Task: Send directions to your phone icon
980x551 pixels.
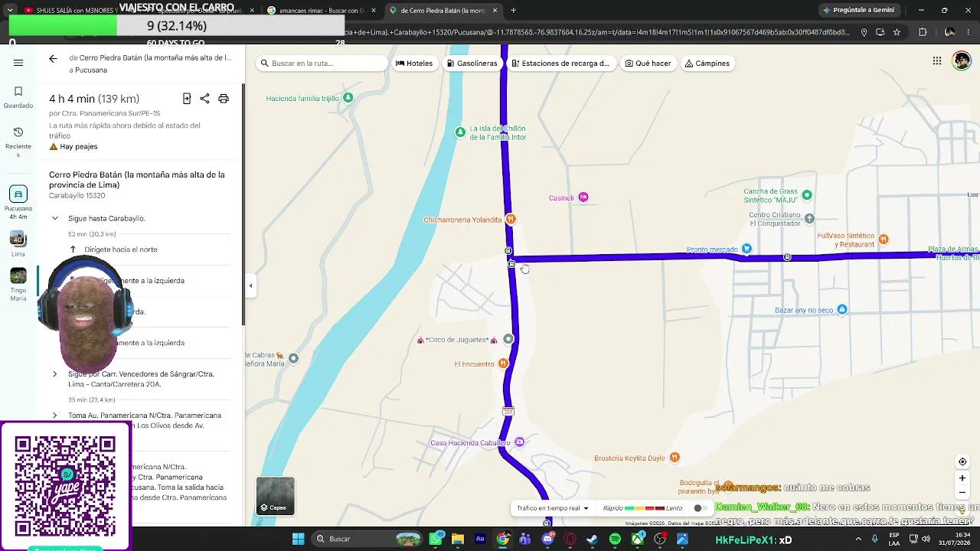Action: pyautogui.click(x=187, y=99)
